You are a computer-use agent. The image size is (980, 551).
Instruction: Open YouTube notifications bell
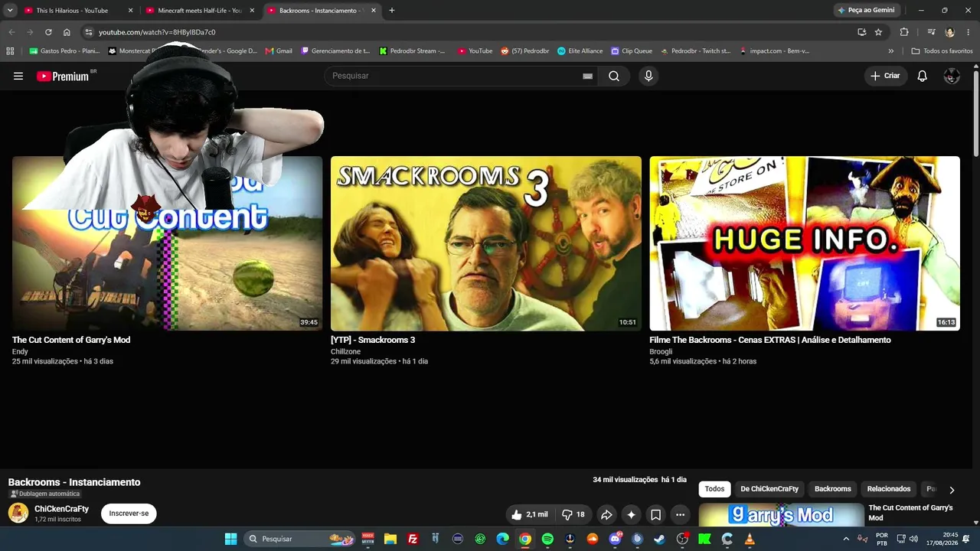[x=923, y=76]
